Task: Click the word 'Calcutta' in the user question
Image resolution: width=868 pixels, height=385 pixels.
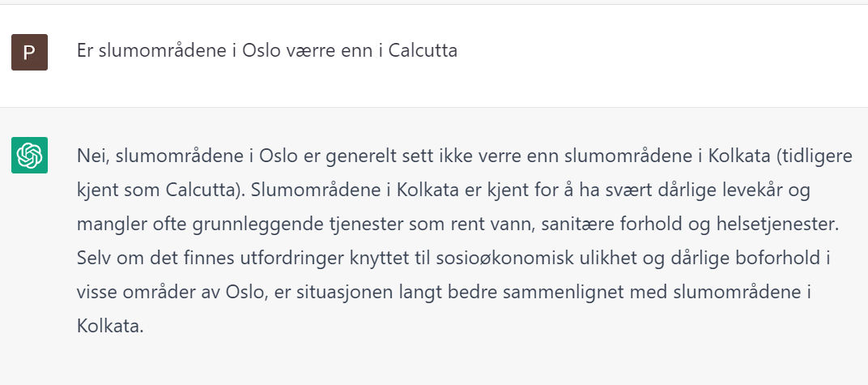Action: click(x=423, y=51)
